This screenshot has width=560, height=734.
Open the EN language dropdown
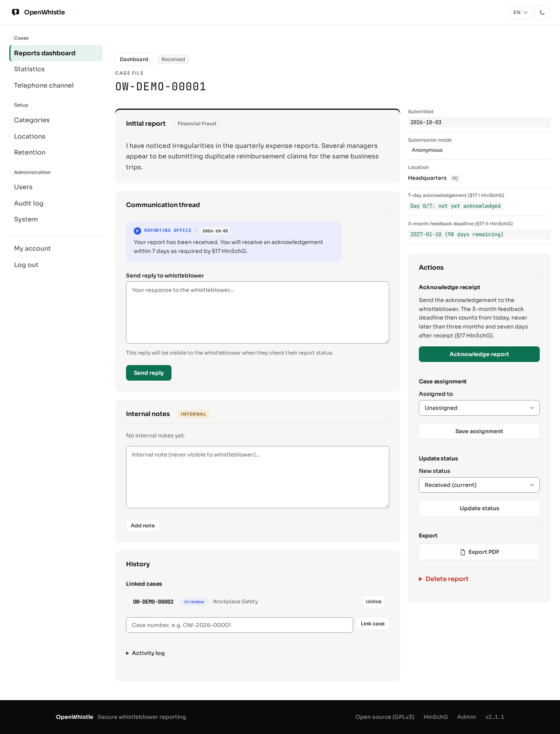[521, 12]
